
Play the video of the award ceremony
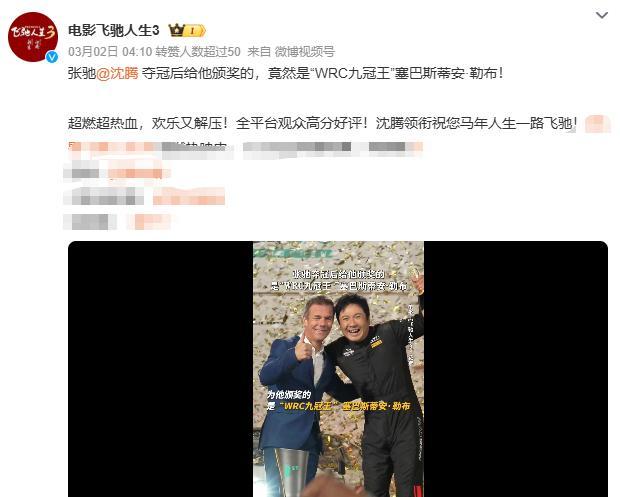tap(338, 368)
